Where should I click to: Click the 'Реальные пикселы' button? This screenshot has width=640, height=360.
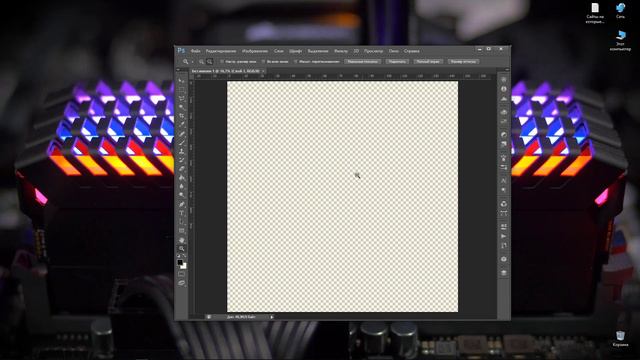coord(362,62)
